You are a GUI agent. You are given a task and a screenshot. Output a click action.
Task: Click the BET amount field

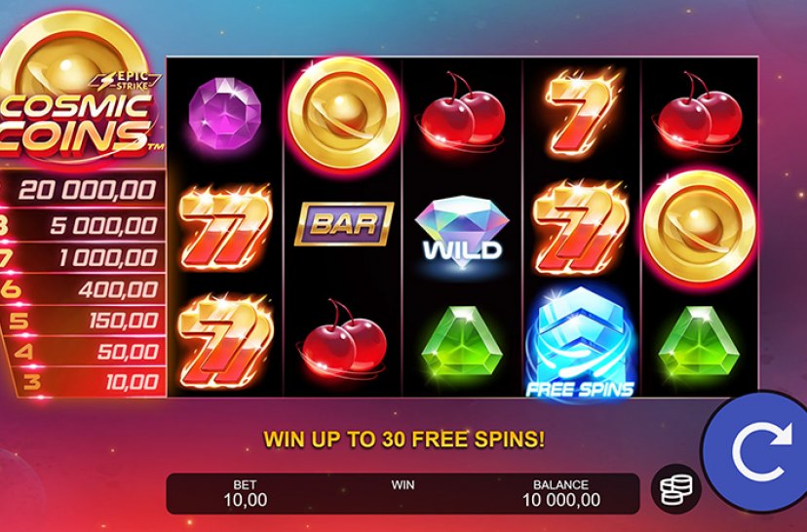(245, 493)
